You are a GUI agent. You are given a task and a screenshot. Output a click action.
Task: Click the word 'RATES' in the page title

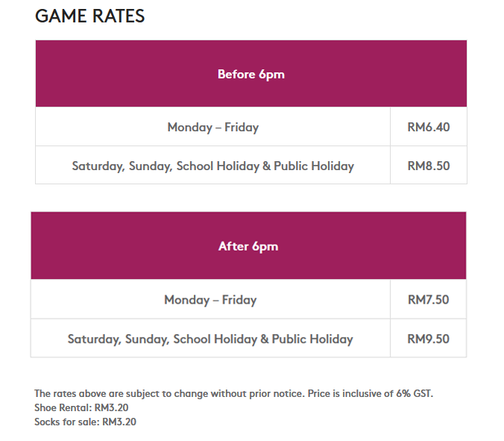click(x=119, y=16)
